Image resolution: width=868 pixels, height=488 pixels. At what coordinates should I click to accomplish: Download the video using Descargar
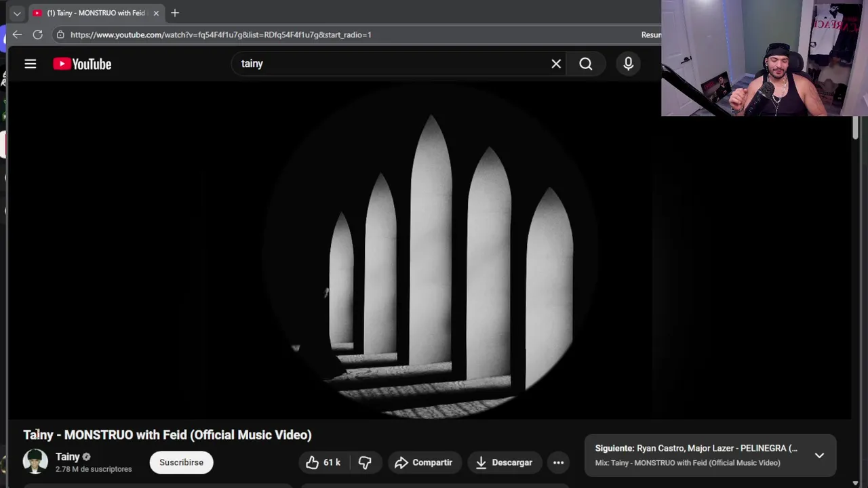coord(504,462)
